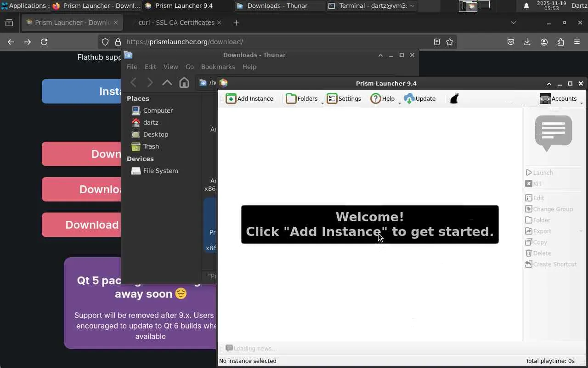This screenshot has width=588, height=368.
Task: Expand the Help dropdown in Prism Launcher
Action: point(399,103)
